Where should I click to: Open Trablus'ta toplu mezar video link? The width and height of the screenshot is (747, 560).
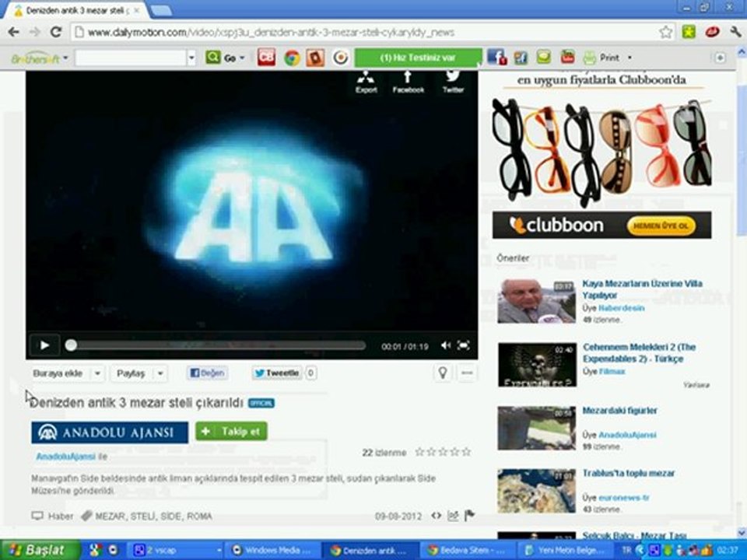pyautogui.click(x=629, y=473)
